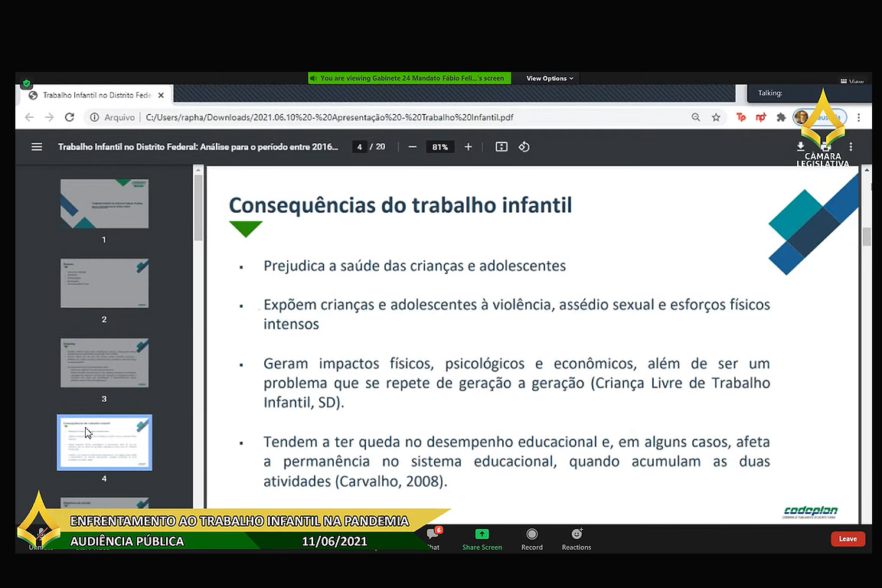The image size is (882, 588).
Task: Click the fit to page icon
Action: pos(501,147)
